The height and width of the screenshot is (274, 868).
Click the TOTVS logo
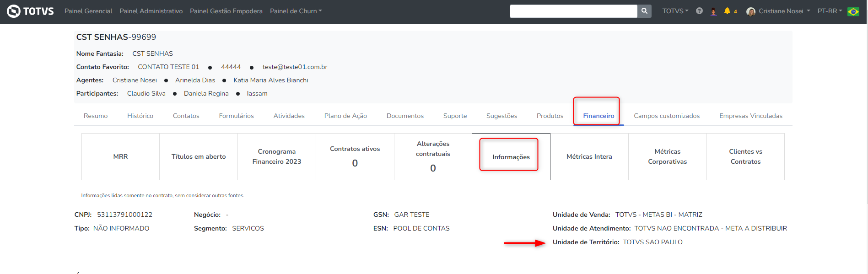[x=30, y=11]
